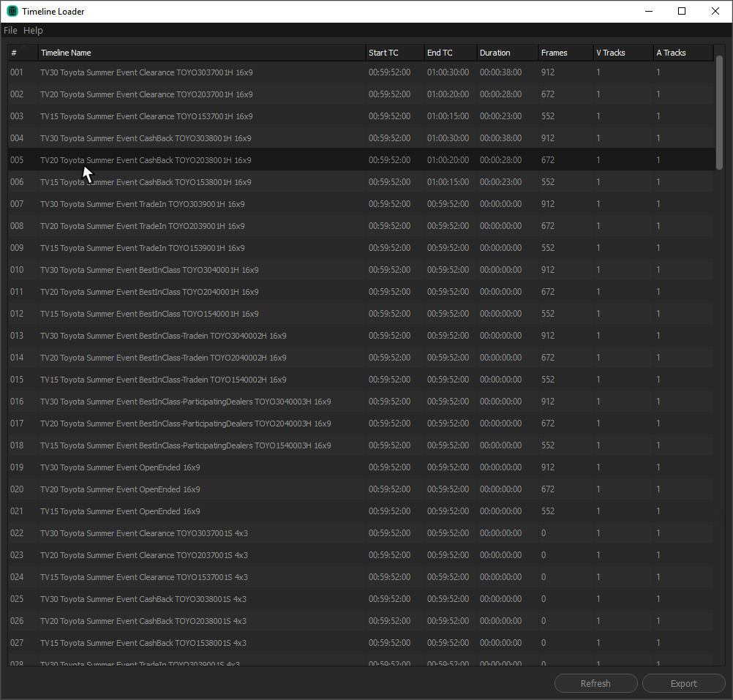Select TV15 TradeIn TOYO1539001H 16x9 timeline

coord(361,248)
